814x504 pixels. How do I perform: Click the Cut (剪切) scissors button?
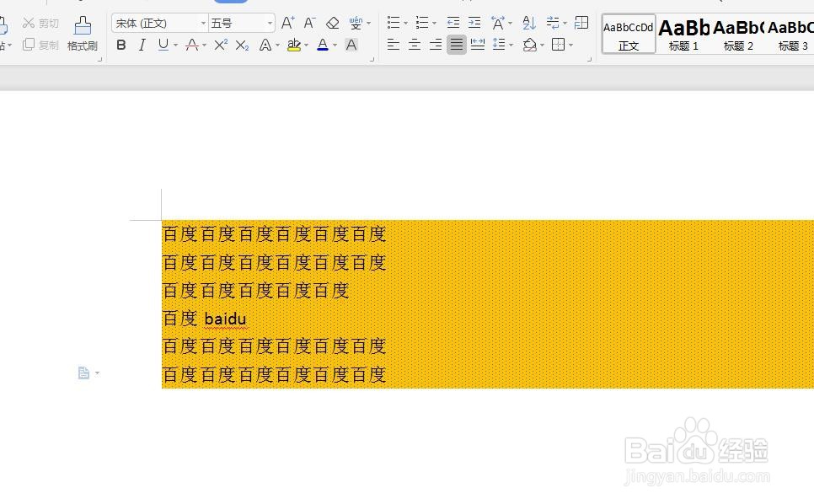click(40, 24)
